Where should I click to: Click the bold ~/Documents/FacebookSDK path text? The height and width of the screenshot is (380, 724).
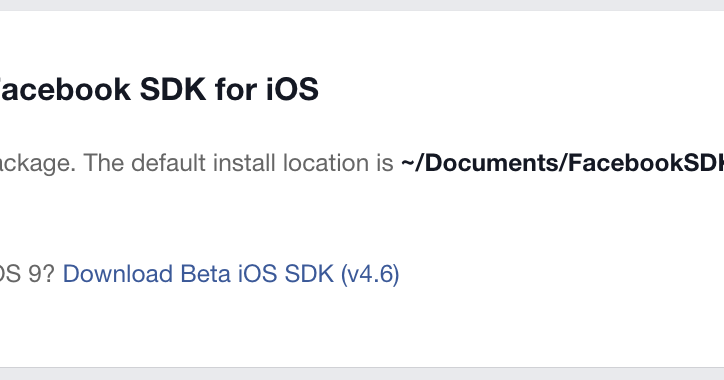562,163
